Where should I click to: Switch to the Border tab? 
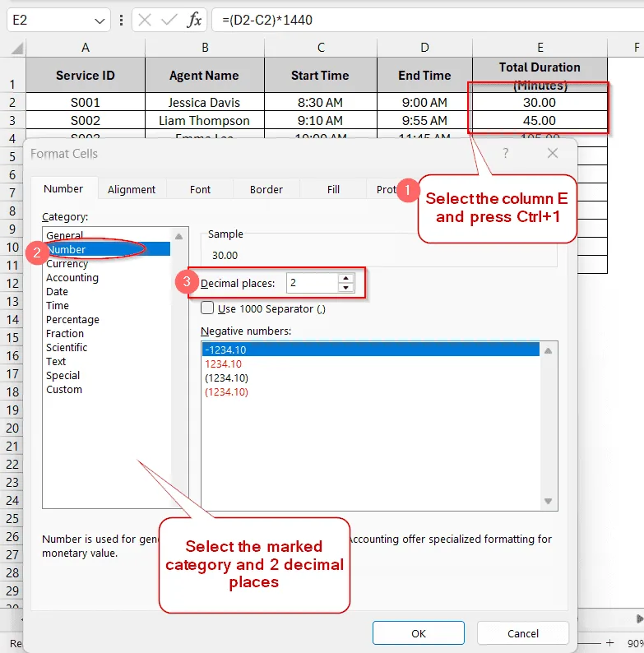tap(266, 189)
